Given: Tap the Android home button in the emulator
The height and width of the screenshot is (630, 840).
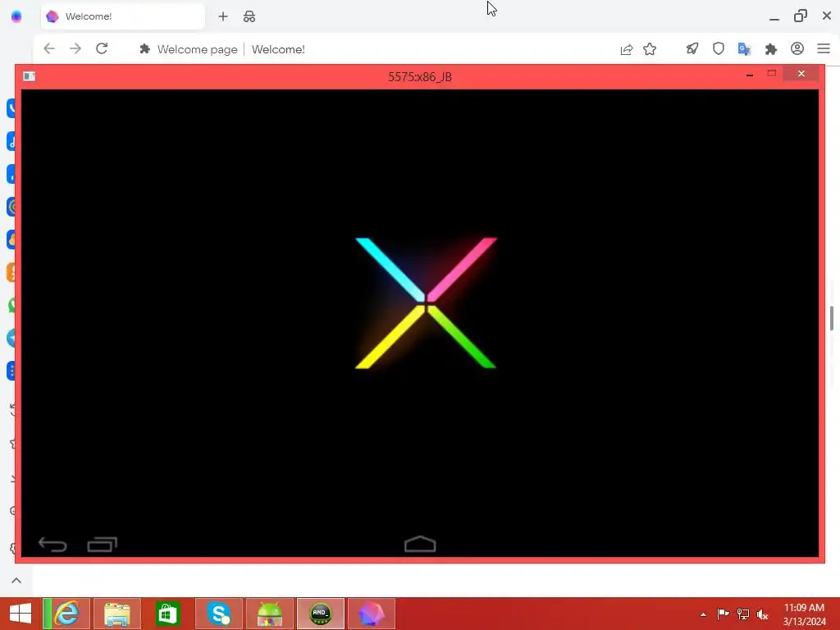Looking at the screenshot, I should coord(420,544).
